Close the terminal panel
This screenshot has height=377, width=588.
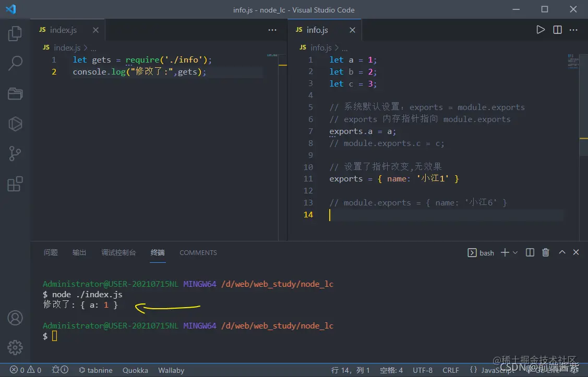576,252
